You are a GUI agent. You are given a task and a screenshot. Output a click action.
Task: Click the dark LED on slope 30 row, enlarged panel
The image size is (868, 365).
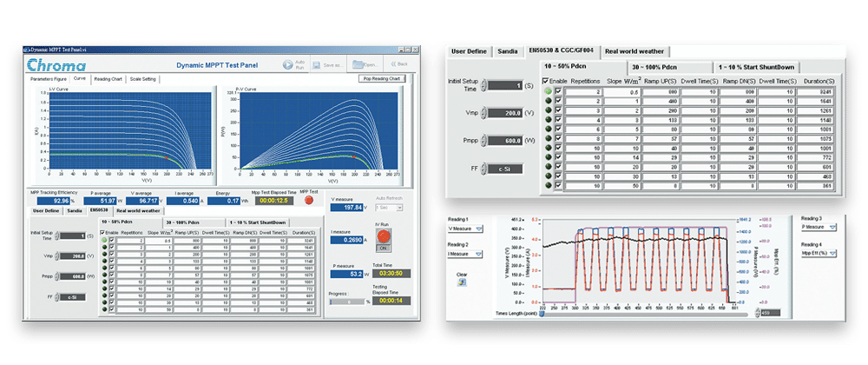click(549, 176)
